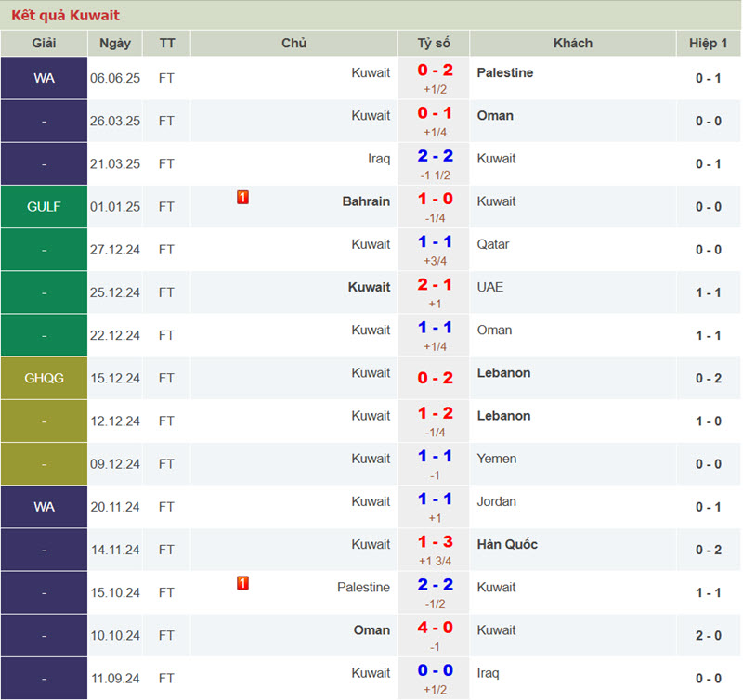Screen dimensions: 743x700
Task: Click home team Iraq on 21.03.25
Action: (379, 159)
